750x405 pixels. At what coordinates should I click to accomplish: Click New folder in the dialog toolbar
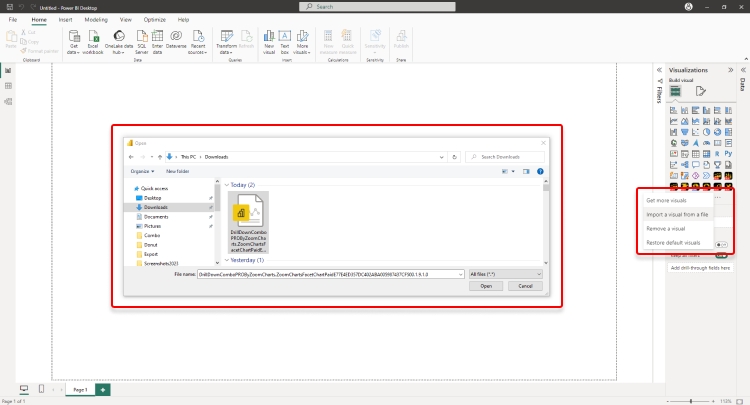coord(177,171)
